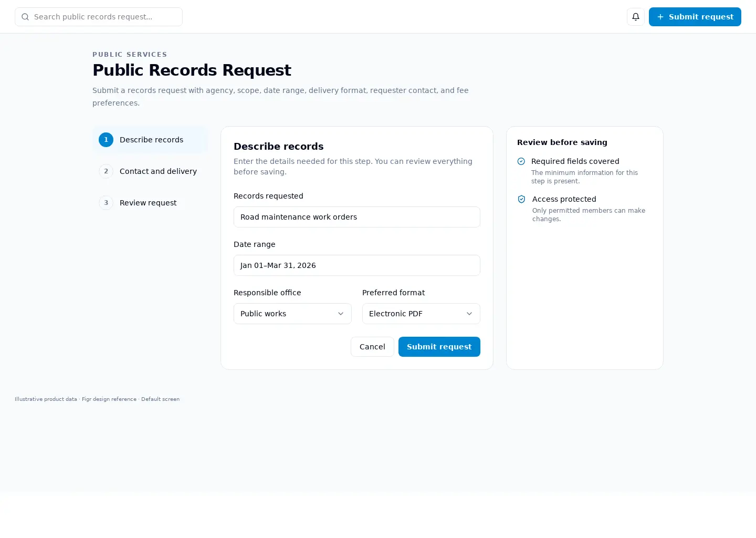
Task: Click the Access protected shield icon
Action: click(521, 199)
